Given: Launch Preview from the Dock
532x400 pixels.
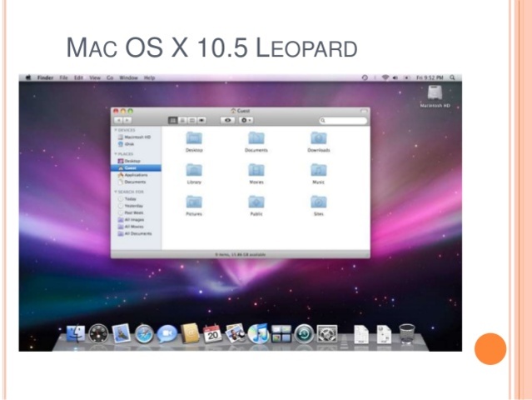Looking at the screenshot, I should click(236, 333).
